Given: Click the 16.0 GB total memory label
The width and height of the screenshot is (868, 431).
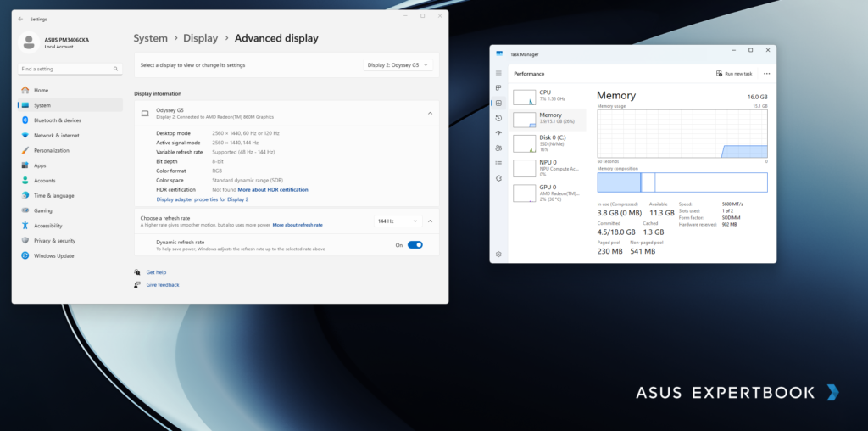Looking at the screenshot, I should point(757,97).
